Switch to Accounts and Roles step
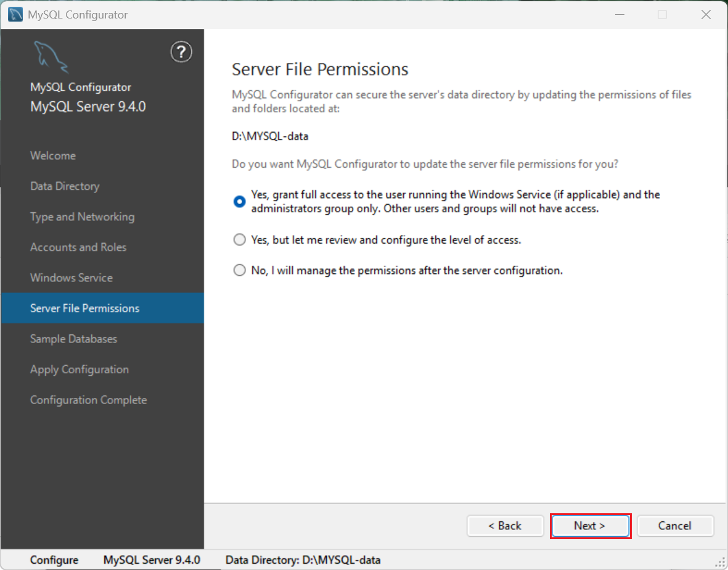 coord(78,247)
